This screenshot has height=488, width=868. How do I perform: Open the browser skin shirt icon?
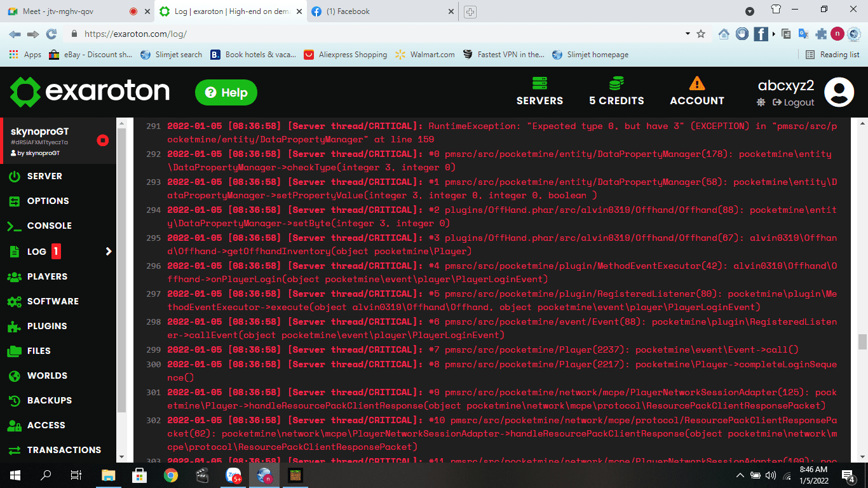776,10
